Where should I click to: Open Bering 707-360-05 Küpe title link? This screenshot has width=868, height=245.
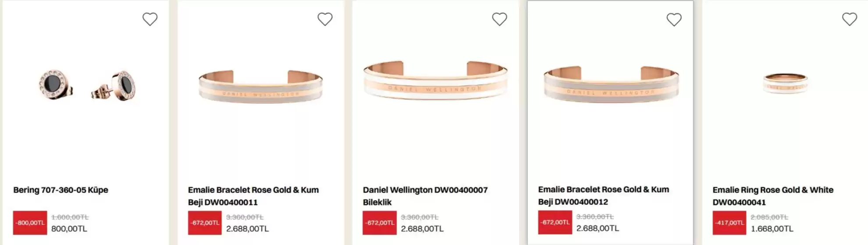coord(60,190)
